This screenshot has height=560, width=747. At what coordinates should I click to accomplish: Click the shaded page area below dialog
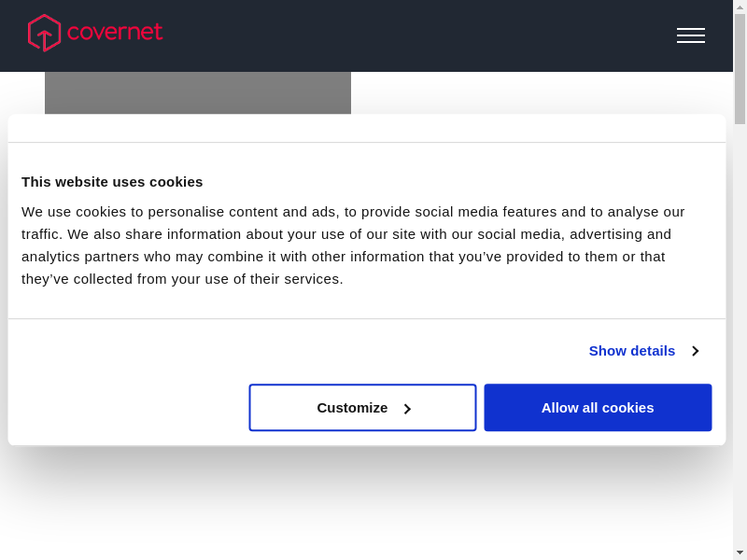[366, 504]
